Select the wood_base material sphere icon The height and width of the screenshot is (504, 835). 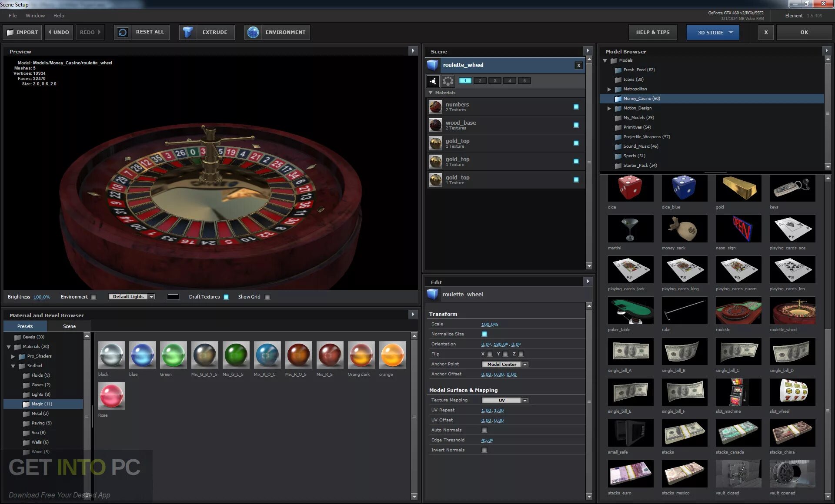tap(435, 125)
